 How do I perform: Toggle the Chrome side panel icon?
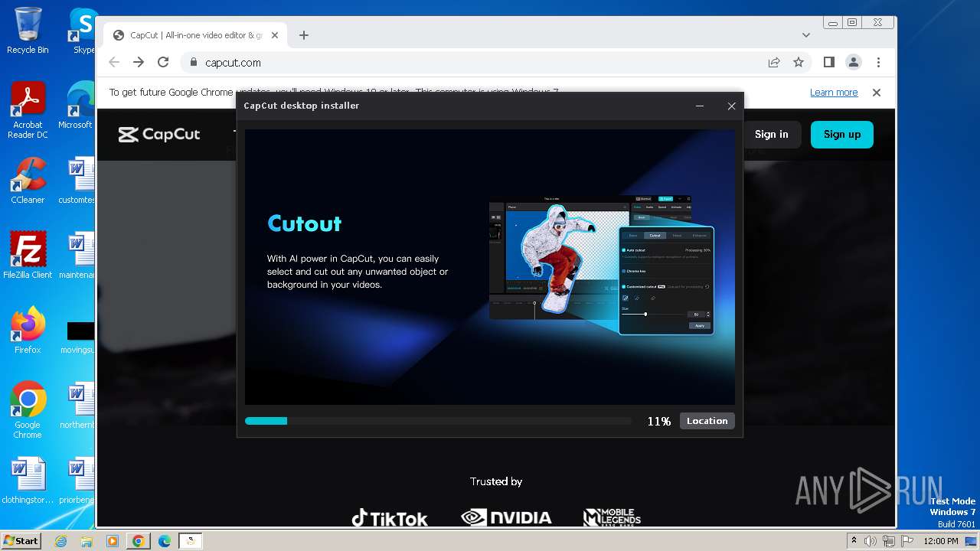(x=828, y=63)
